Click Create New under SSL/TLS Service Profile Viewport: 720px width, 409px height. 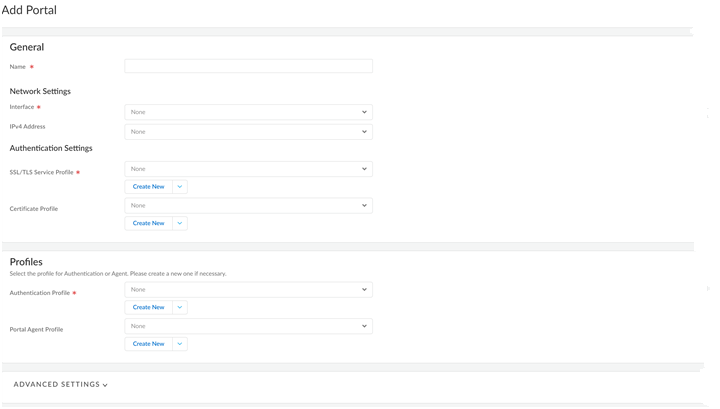point(148,186)
